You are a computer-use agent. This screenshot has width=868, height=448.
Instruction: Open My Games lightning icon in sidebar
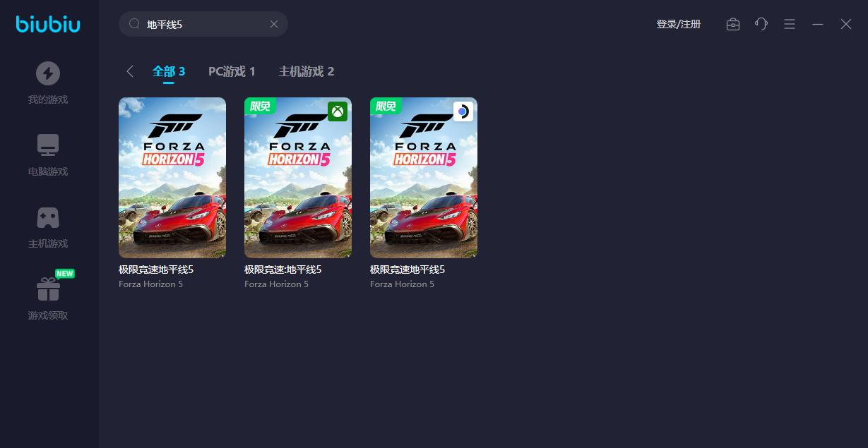48,73
